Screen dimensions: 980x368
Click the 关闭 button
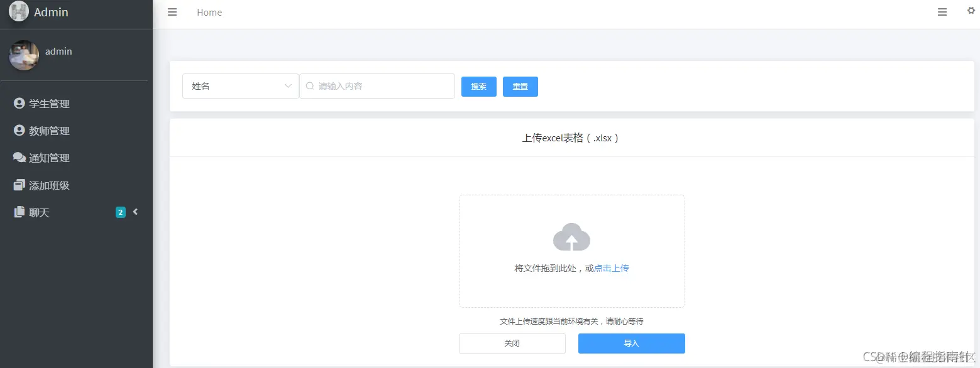point(512,344)
